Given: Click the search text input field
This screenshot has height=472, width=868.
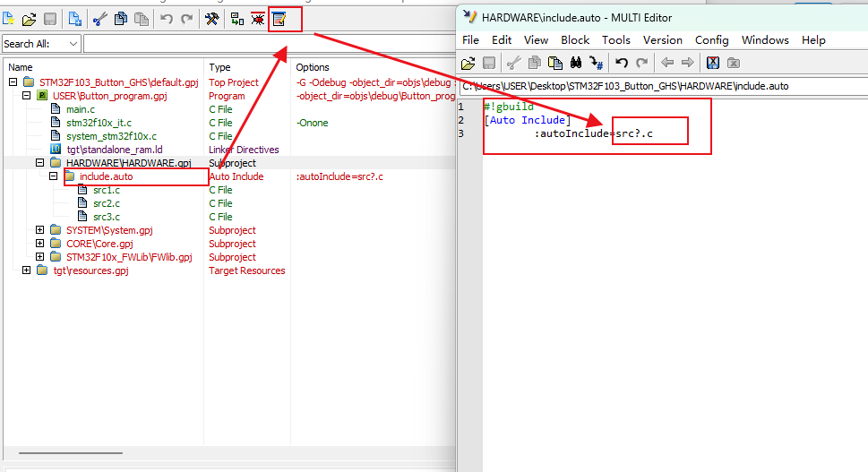Looking at the screenshot, I should (269, 43).
